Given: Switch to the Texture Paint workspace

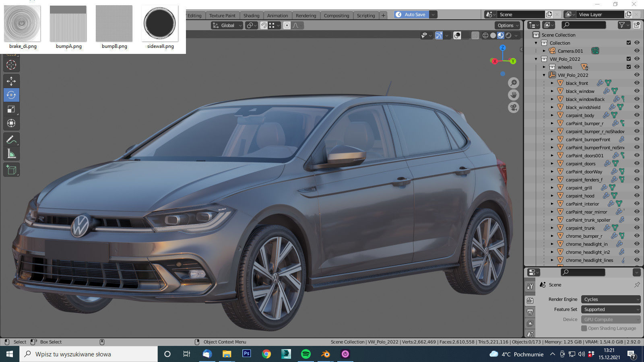Looking at the screenshot, I should pyautogui.click(x=222, y=16).
